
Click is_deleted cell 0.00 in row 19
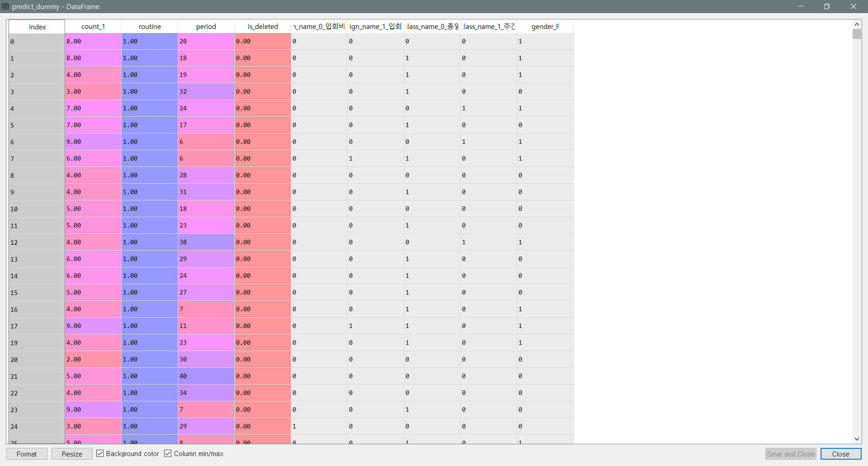pyautogui.click(x=263, y=342)
